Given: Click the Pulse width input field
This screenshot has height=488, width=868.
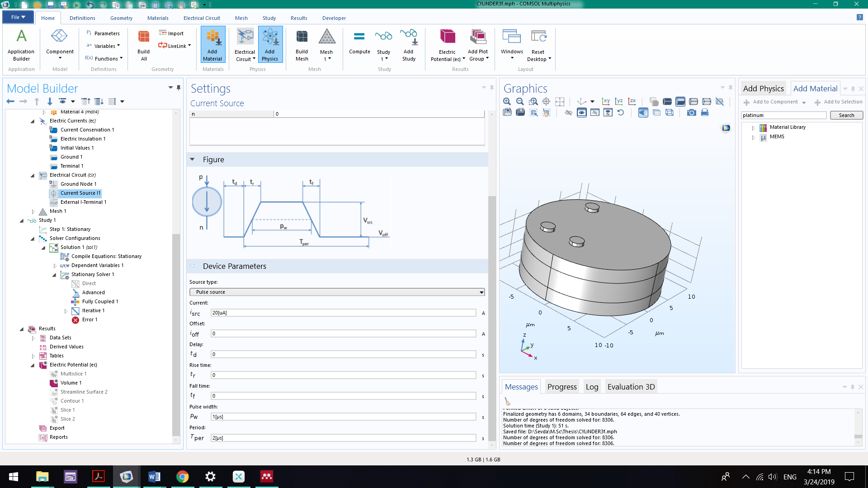Looking at the screenshot, I should (343, 417).
